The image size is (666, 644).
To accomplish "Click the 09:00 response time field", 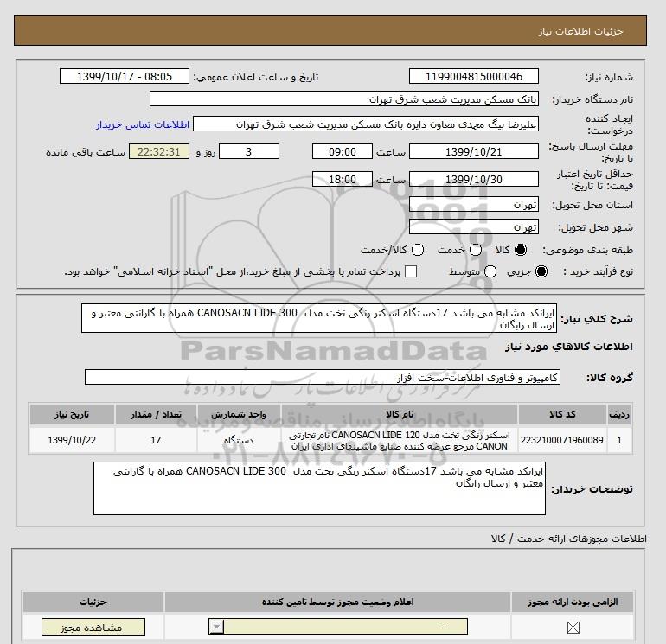I will pyautogui.click(x=343, y=152).
